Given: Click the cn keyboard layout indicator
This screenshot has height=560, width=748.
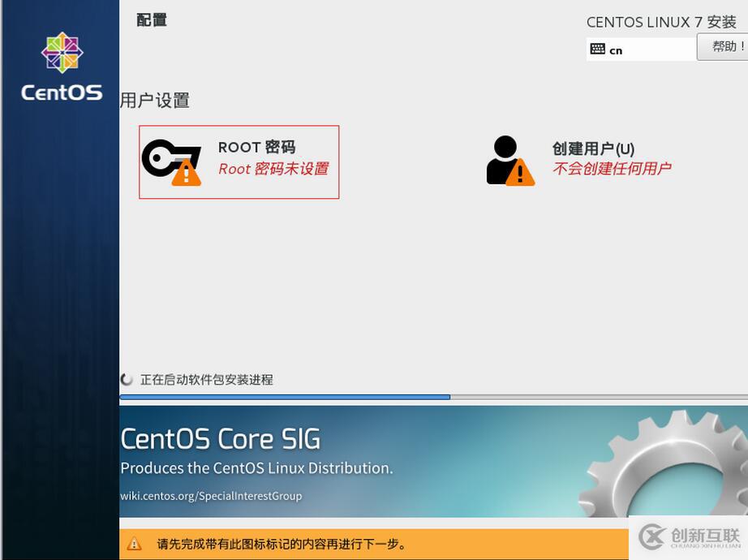Looking at the screenshot, I should [x=640, y=50].
